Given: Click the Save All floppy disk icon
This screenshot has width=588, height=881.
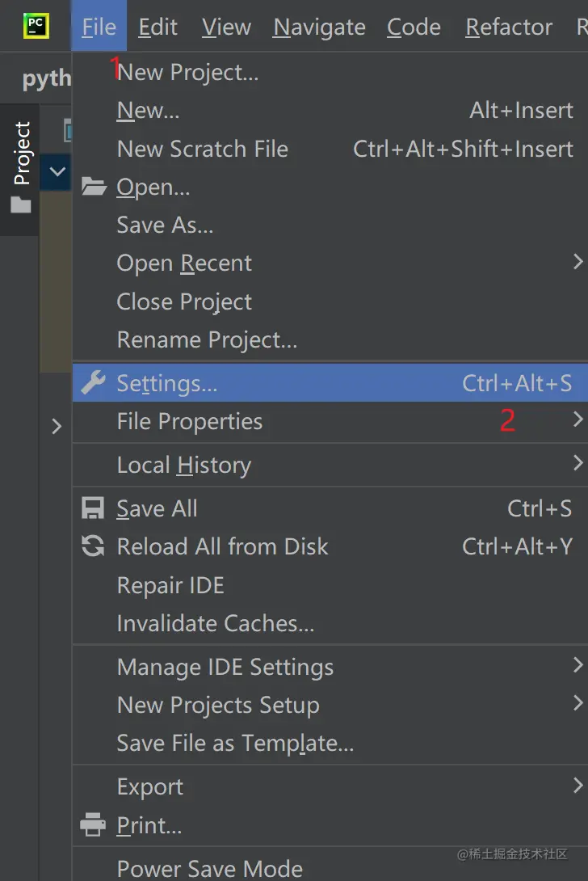Looking at the screenshot, I should tap(94, 508).
